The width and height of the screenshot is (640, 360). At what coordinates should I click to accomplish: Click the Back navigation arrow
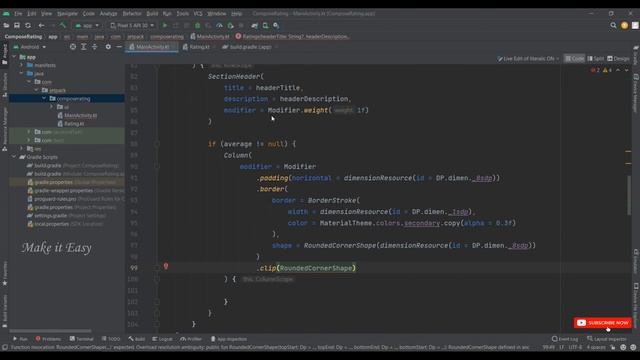(x=41, y=25)
